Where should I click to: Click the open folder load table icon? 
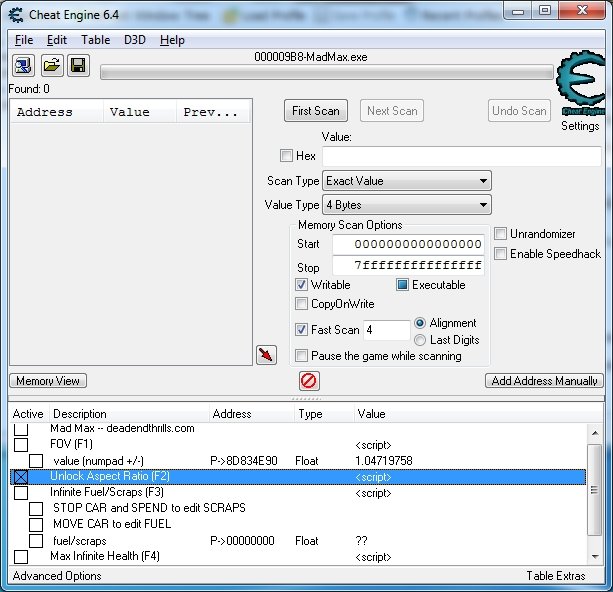pyautogui.click(x=52, y=65)
